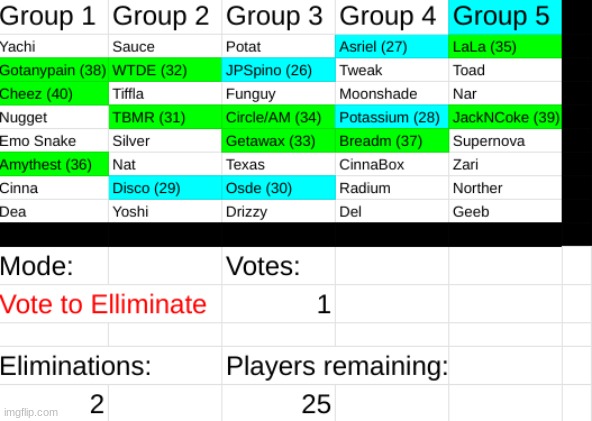
Task: Click the Supernova cell in Group 5
Action: [505, 141]
